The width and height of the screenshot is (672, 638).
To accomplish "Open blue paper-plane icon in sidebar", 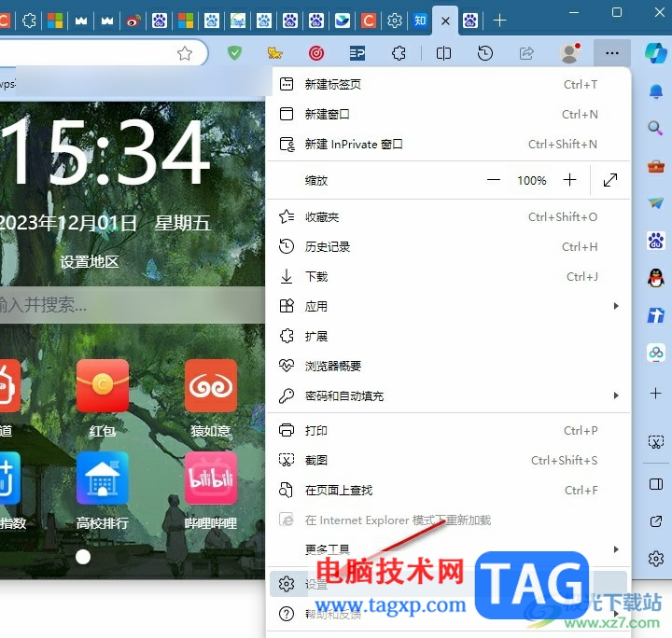I will click(656, 203).
